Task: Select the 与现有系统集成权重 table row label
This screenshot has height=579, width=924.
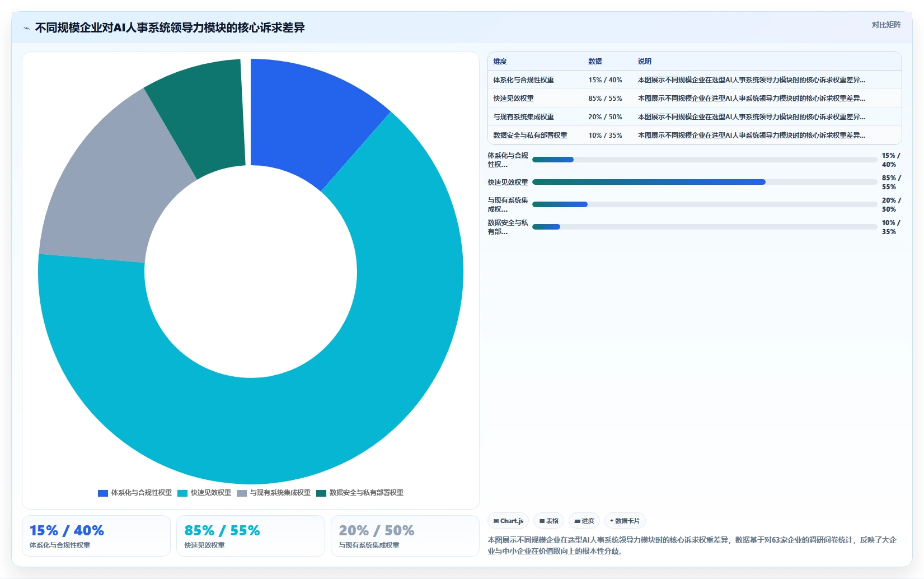Action: tap(523, 117)
